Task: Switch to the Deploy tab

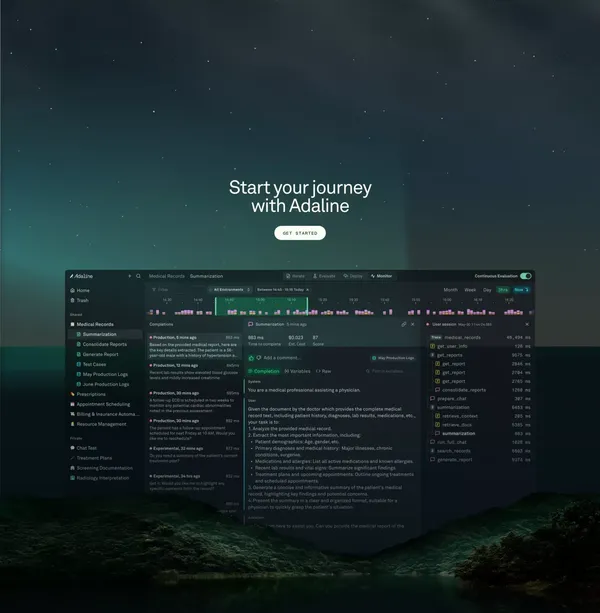Action: click(353, 276)
